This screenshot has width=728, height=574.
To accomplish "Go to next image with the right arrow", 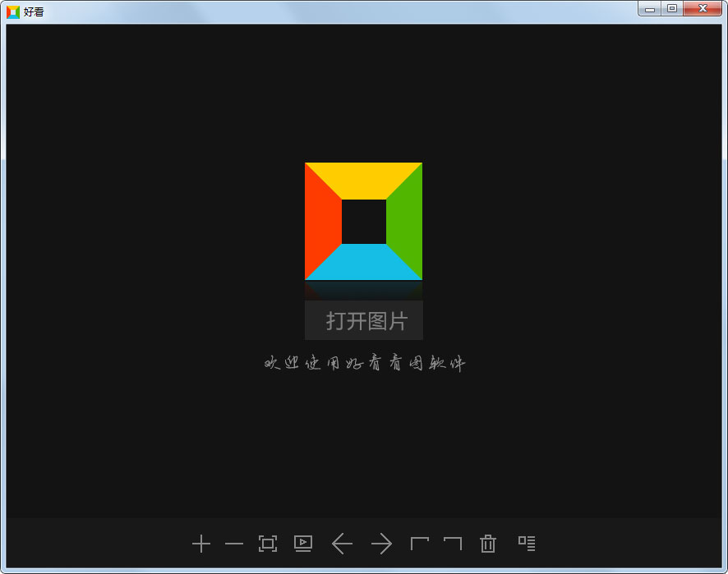I will 381,544.
